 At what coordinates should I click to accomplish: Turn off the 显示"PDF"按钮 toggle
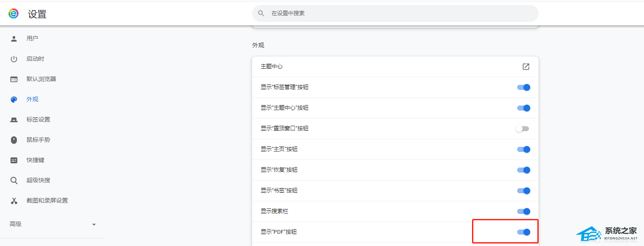pyautogui.click(x=523, y=232)
